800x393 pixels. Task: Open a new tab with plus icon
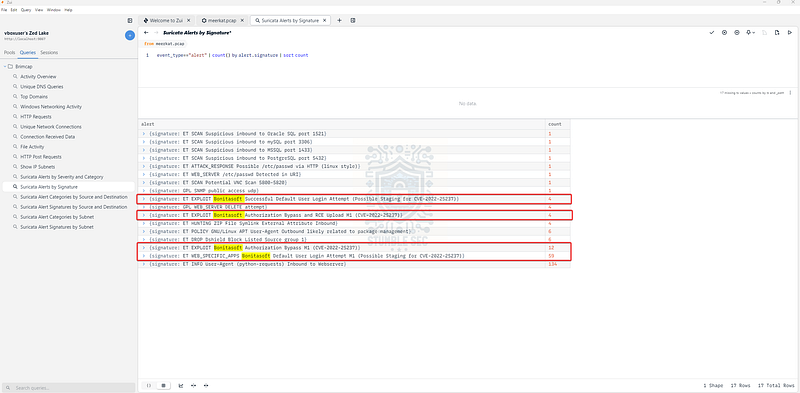point(339,20)
